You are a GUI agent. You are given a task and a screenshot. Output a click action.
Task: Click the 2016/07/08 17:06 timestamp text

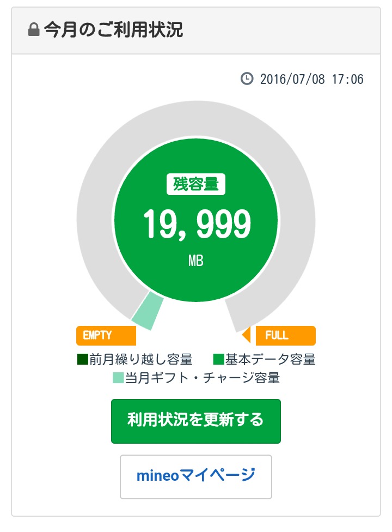311,79
